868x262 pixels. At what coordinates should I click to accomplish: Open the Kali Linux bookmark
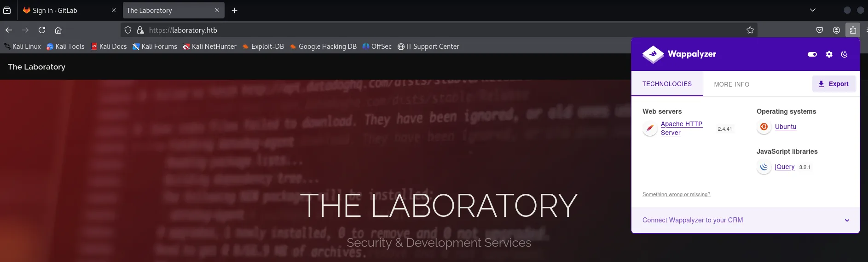point(22,47)
